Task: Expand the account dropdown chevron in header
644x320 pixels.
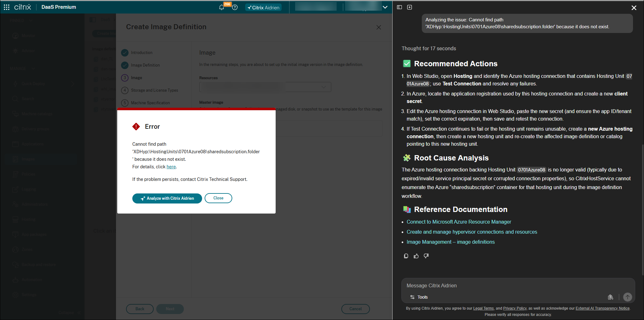Action: point(385,7)
